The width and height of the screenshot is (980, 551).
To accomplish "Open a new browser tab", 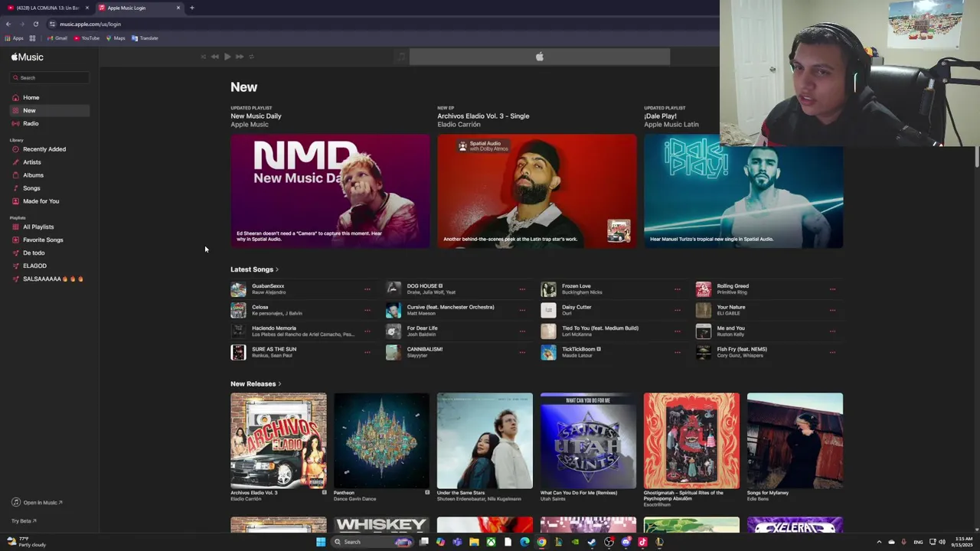I will [192, 8].
